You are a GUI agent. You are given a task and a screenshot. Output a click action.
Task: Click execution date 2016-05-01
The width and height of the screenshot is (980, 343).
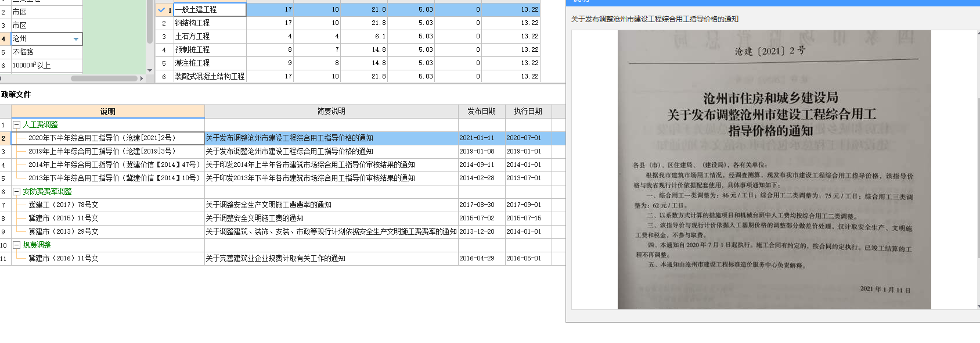tap(524, 258)
